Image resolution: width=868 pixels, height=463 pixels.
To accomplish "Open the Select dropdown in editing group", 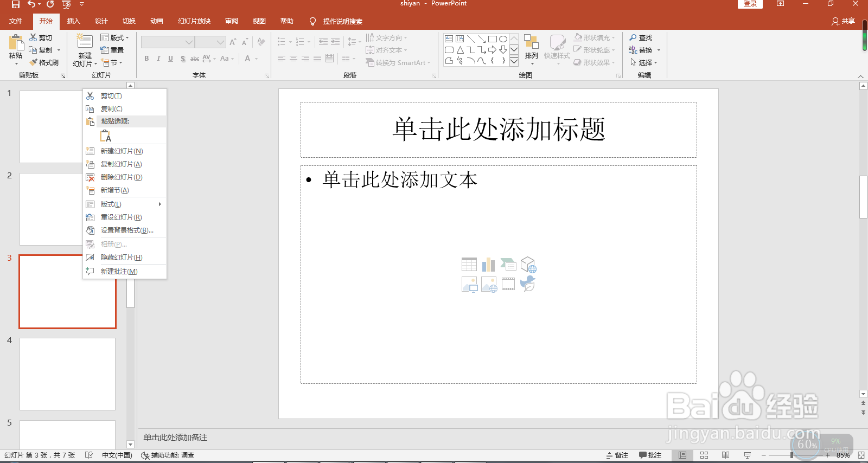I will click(643, 62).
